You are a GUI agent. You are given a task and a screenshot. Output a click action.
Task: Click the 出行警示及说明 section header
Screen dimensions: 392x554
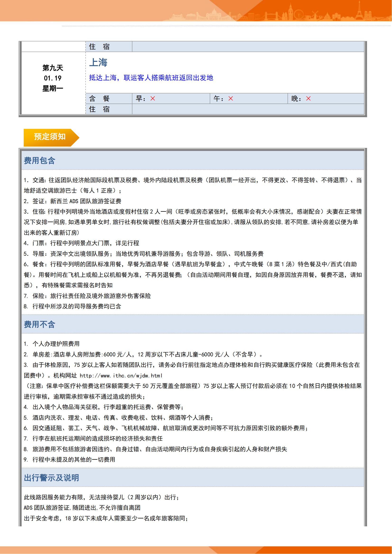[51, 477]
